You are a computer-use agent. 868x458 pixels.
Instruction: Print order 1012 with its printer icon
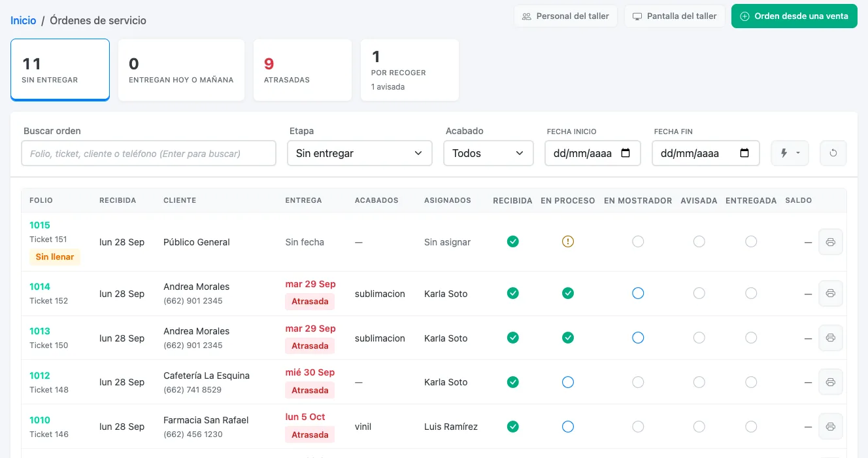(831, 382)
